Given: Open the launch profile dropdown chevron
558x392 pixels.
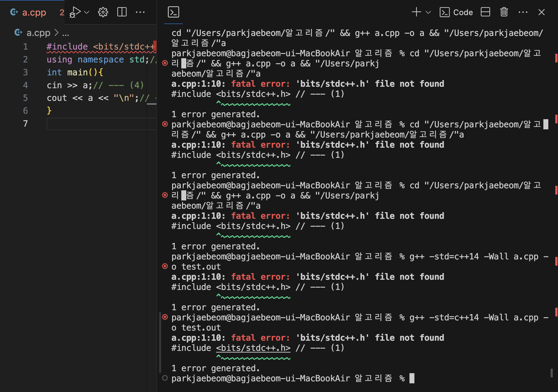Looking at the screenshot, I should coord(428,12).
